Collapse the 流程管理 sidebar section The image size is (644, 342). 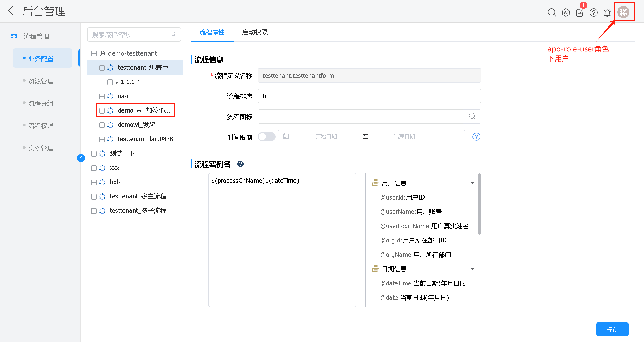pos(64,35)
